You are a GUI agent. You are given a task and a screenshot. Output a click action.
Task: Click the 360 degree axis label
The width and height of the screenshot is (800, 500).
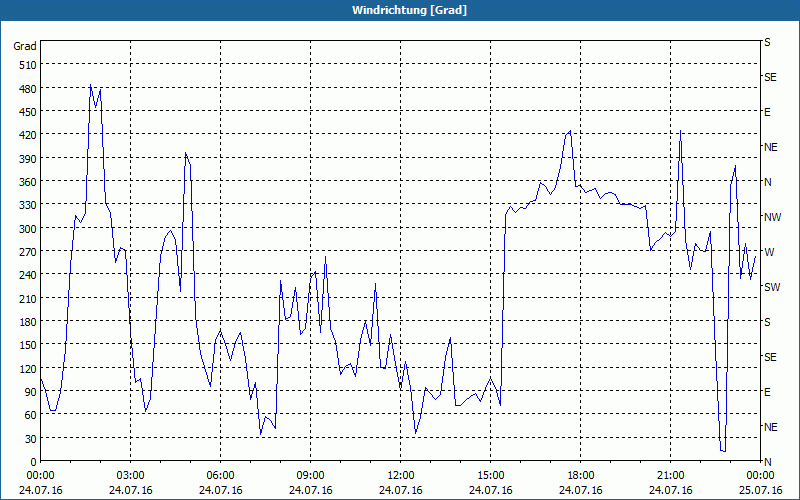pos(28,182)
